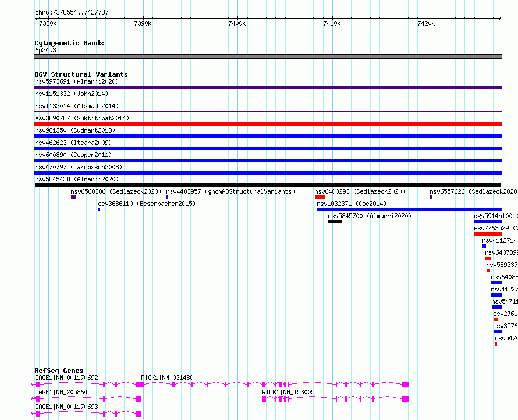Image resolution: width=518 pixels, height=420 pixels.
Task: Click the nsv981350 (Sudmant2013) label
Action: [75, 130]
